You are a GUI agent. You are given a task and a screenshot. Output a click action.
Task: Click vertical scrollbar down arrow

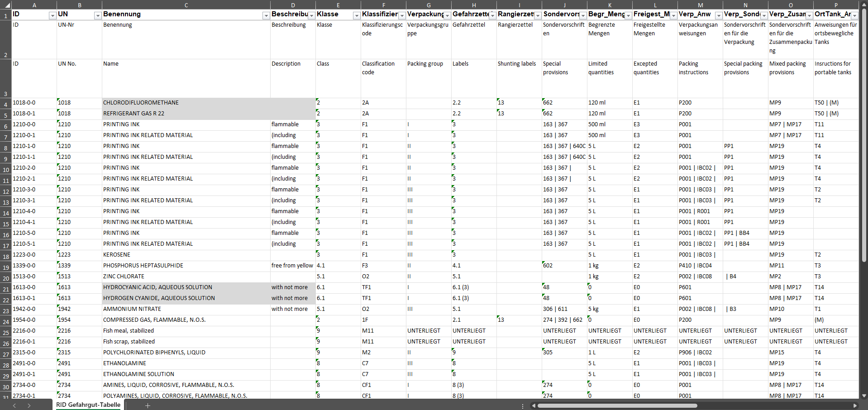863,395
